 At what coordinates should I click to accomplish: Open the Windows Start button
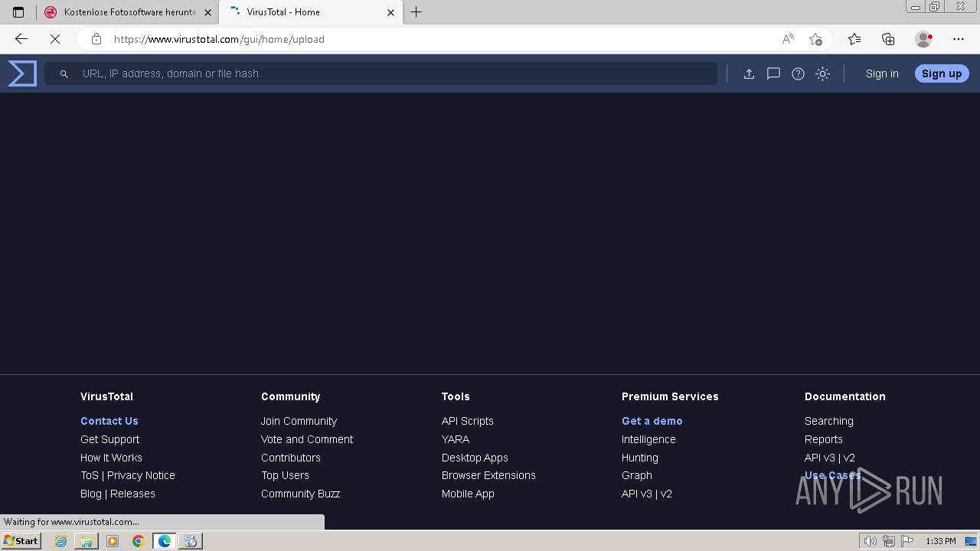tap(21, 540)
